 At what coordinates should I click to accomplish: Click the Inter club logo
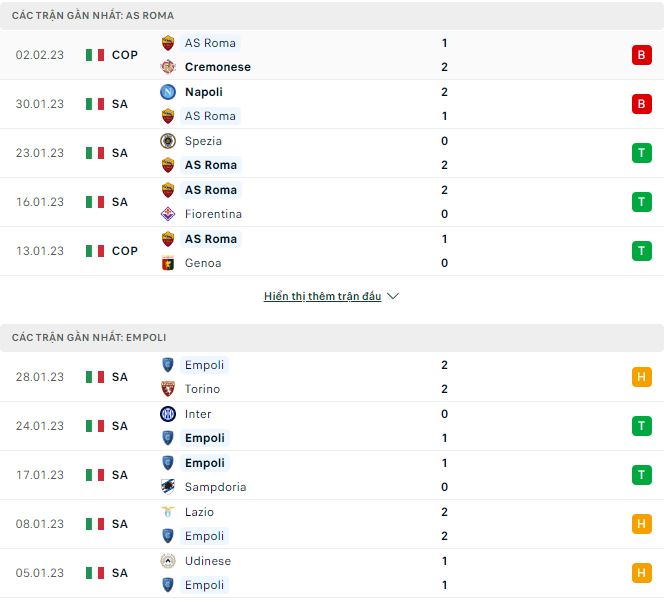coord(168,414)
